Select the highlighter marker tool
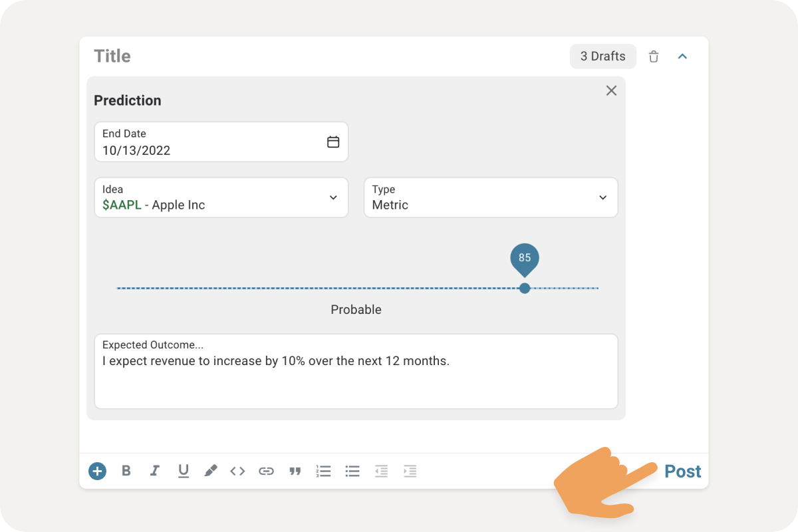Image resolution: width=798 pixels, height=532 pixels. pyautogui.click(x=210, y=471)
